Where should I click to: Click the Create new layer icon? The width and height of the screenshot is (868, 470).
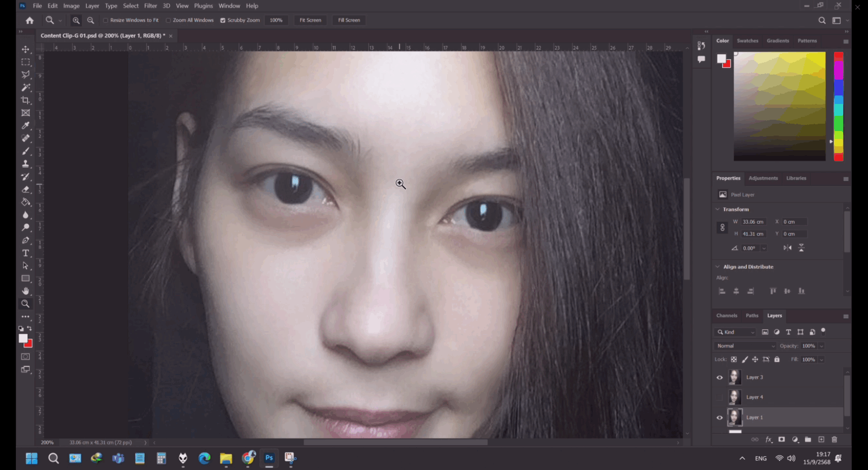click(x=821, y=439)
